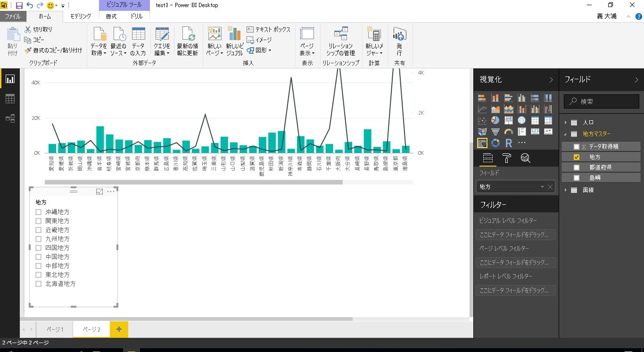
Task: Switch to the ドリル ribbon tab
Action: click(137, 16)
